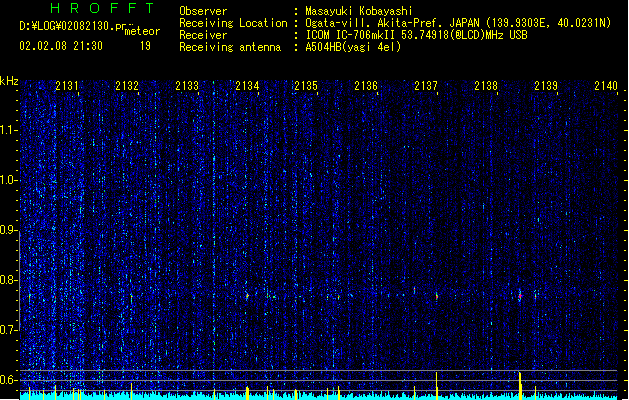The width and height of the screenshot is (629, 400).
Task: Click the 2132 time marker
Action: tap(127, 86)
